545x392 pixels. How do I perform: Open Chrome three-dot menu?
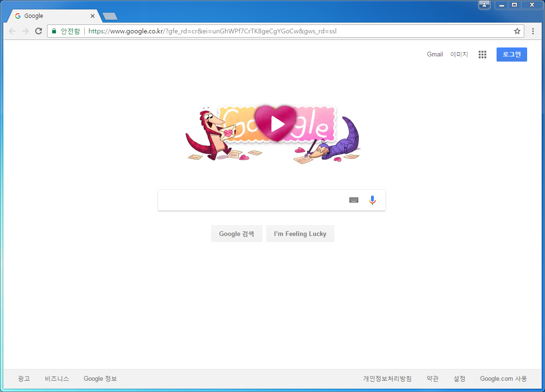[x=533, y=31]
